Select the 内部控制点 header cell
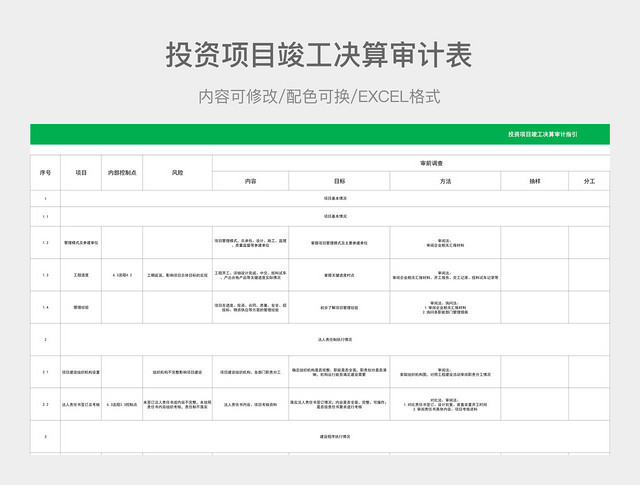This screenshot has height=485, width=640. point(122,173)
